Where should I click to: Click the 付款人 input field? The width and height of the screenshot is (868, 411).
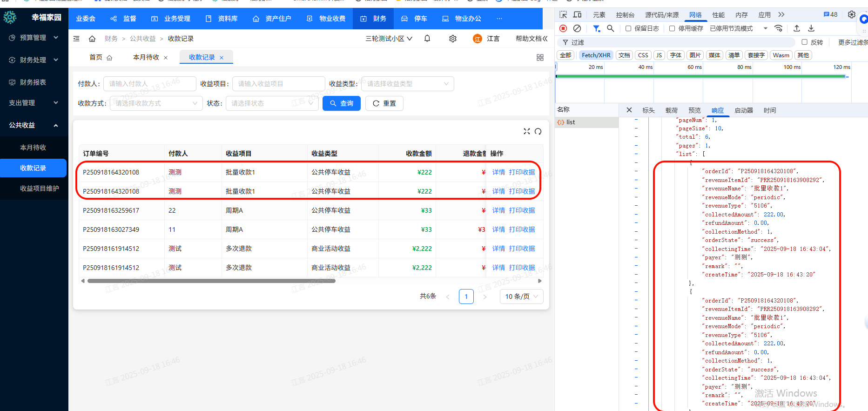point(149,84)
